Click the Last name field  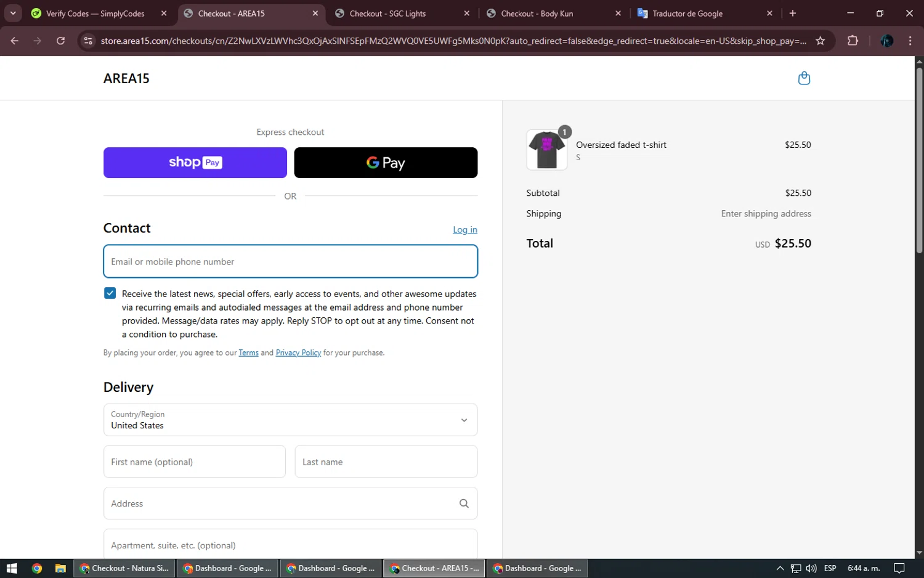point(386,462)
